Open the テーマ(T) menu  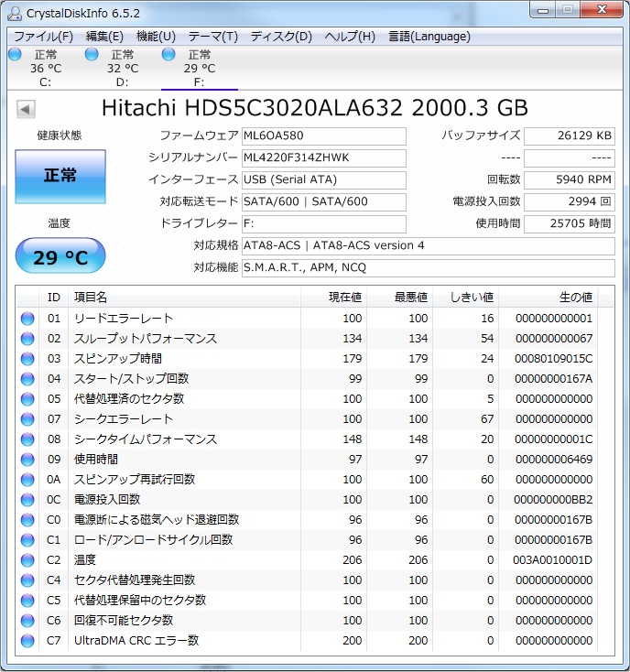(213, 37)
